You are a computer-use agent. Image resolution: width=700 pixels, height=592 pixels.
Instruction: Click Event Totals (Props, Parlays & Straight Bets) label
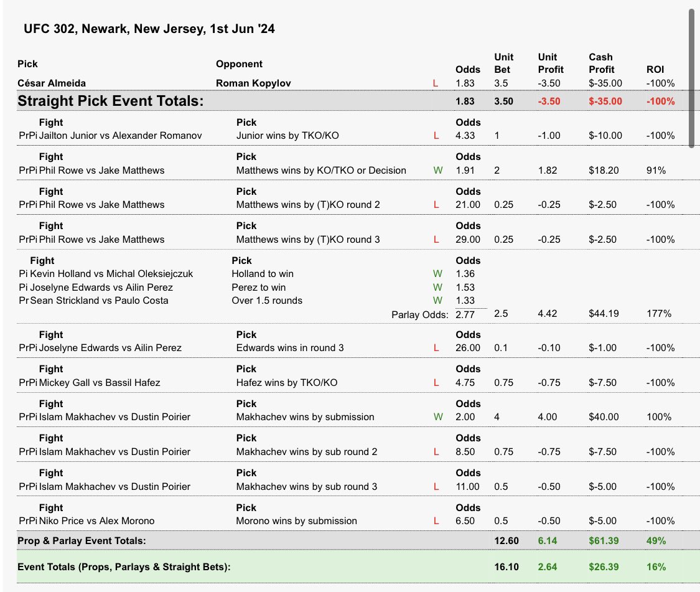click(124, 567)
